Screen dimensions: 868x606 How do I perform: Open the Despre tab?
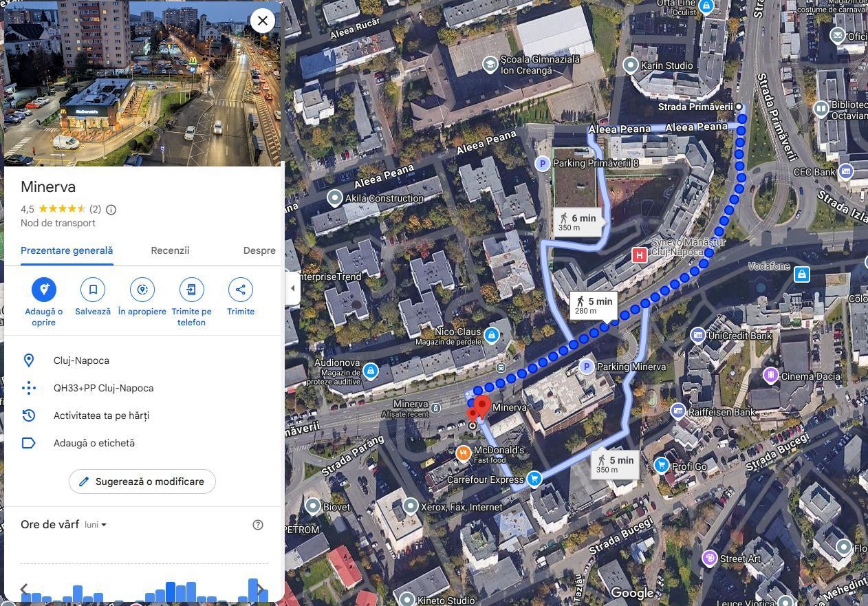(259, 250)
